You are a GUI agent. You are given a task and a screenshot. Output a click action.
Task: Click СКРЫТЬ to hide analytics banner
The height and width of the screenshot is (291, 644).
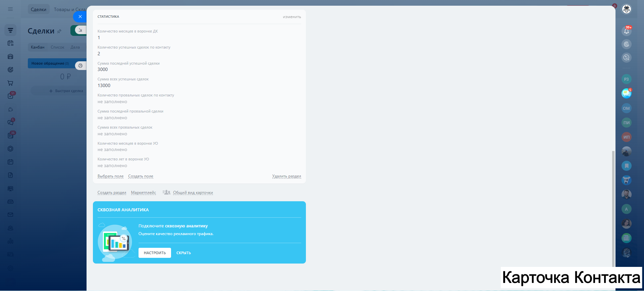[x=183, y=253]
